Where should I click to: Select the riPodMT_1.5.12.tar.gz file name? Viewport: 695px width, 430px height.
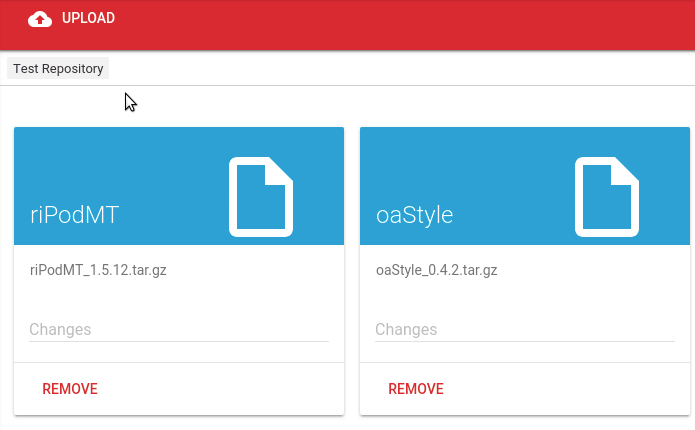tap(98, 270)
